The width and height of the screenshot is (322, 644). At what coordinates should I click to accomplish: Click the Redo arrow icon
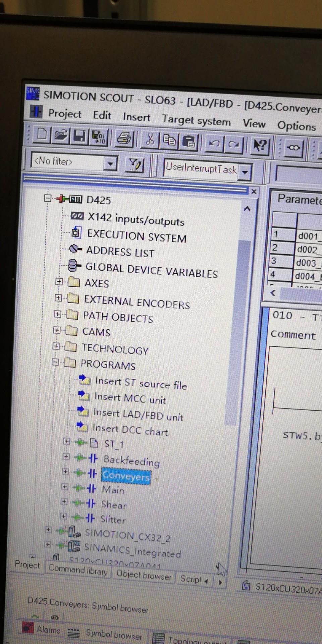pos(233,145)
